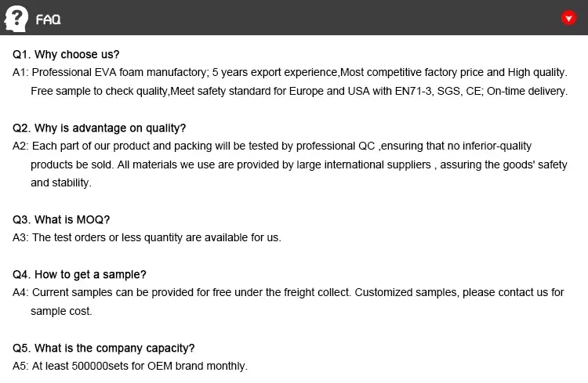588x383 pixels.
Task: Click the 'and stability.' text line
Action: point(61,182)
